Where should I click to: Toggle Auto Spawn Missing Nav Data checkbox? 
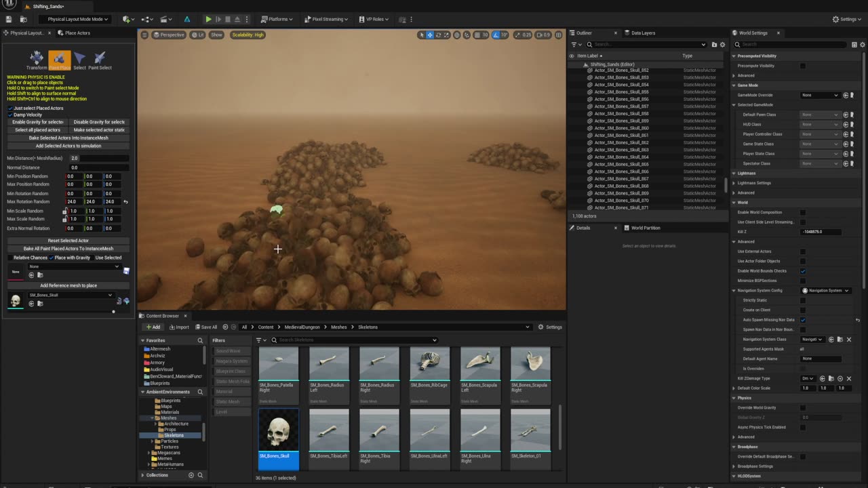tap(803, 320)
